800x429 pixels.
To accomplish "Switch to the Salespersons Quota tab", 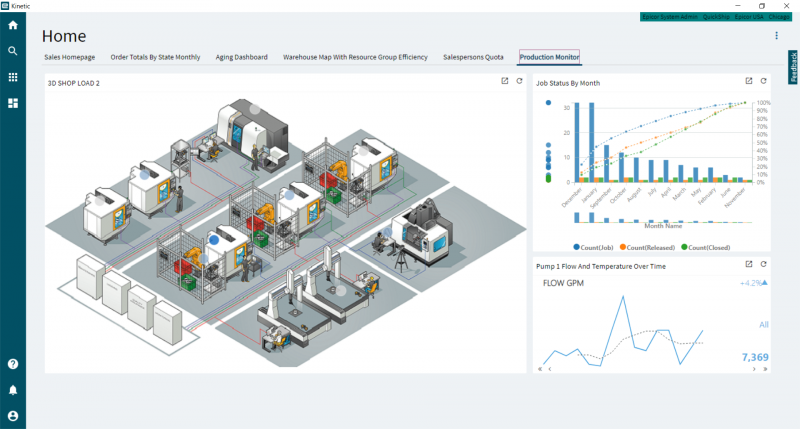I will [x=473, y=57].
